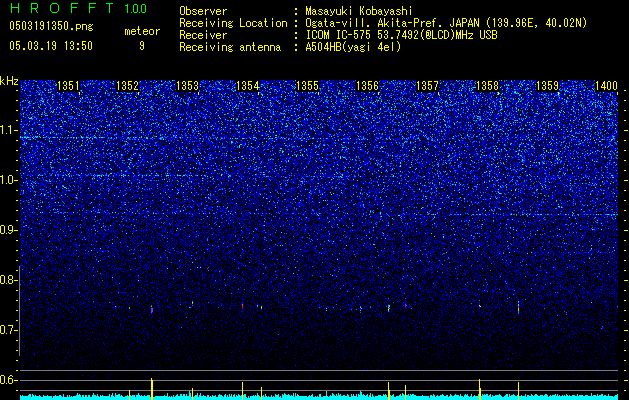Click the A504HB(yagi 4el) antenna text

tap(353, 47)
